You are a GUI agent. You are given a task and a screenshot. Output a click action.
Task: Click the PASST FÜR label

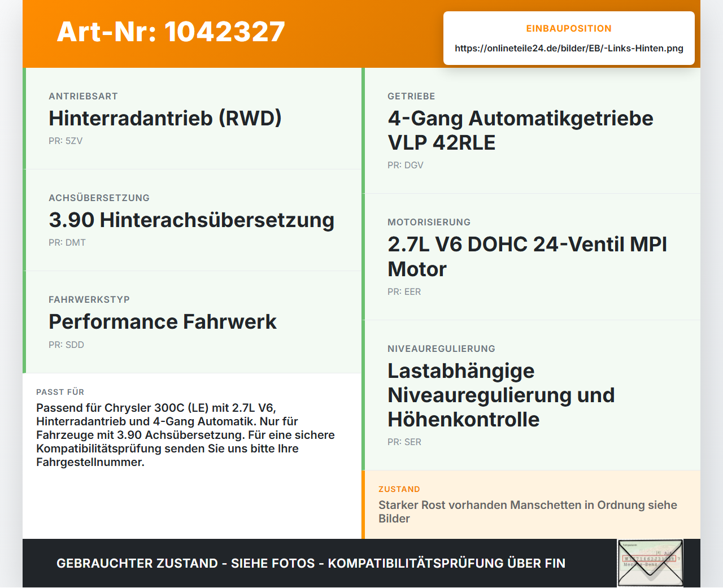coord(60,392)
